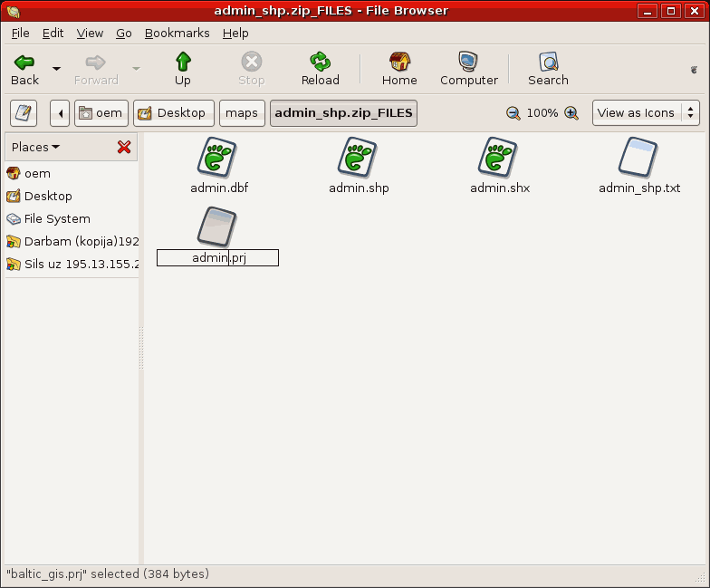
Task: Open the Go menu
Action: click(123, 34)
